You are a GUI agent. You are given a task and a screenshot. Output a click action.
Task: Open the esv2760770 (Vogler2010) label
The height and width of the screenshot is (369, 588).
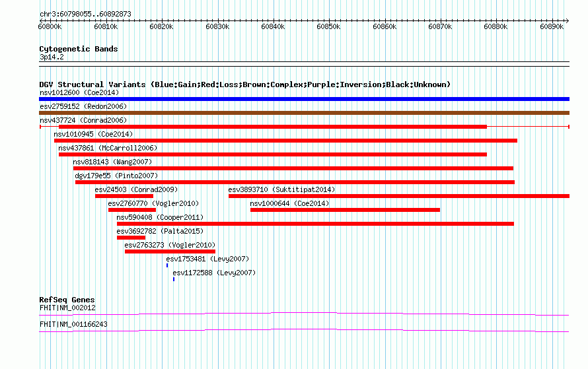coord(153,203)
